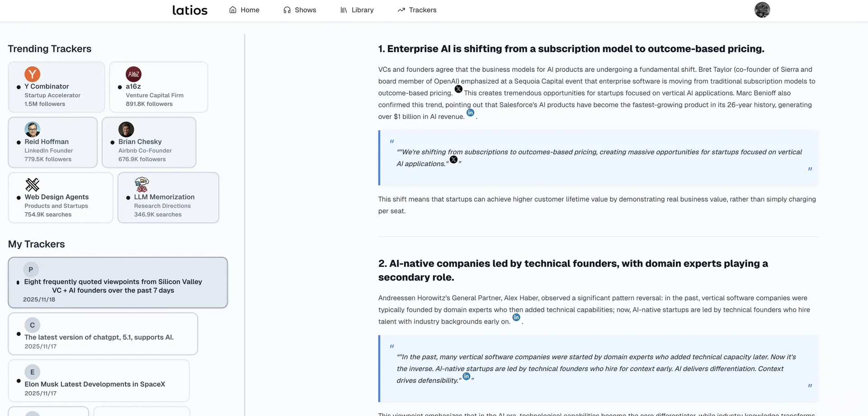Click the C avatar on the chatgpt tracker

tap(32, 325)
